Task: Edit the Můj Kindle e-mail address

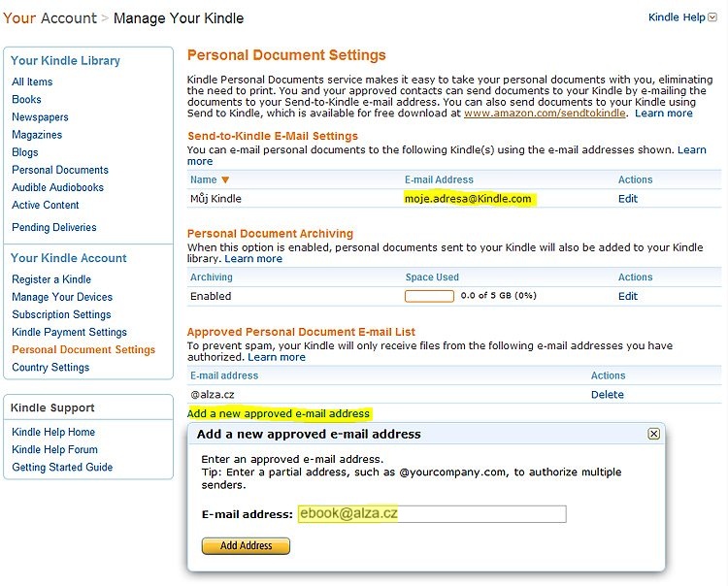Action: [628, 199]
